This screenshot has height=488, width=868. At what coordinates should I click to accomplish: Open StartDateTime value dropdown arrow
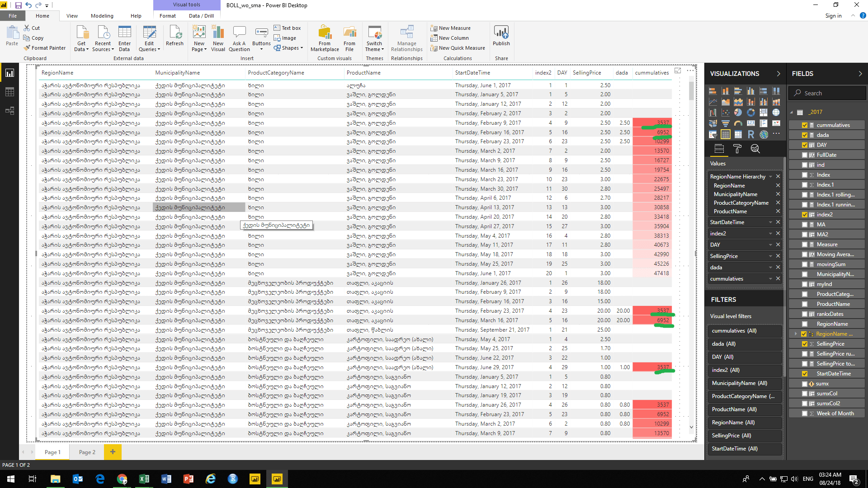pyautogui.click(x=771, y=222)
